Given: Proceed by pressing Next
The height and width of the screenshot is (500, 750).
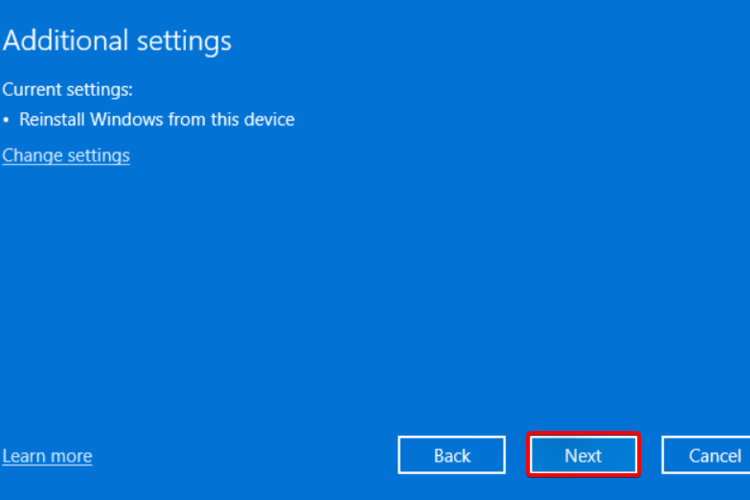Looking at the screenshot, I should click(x=583, y=455).
